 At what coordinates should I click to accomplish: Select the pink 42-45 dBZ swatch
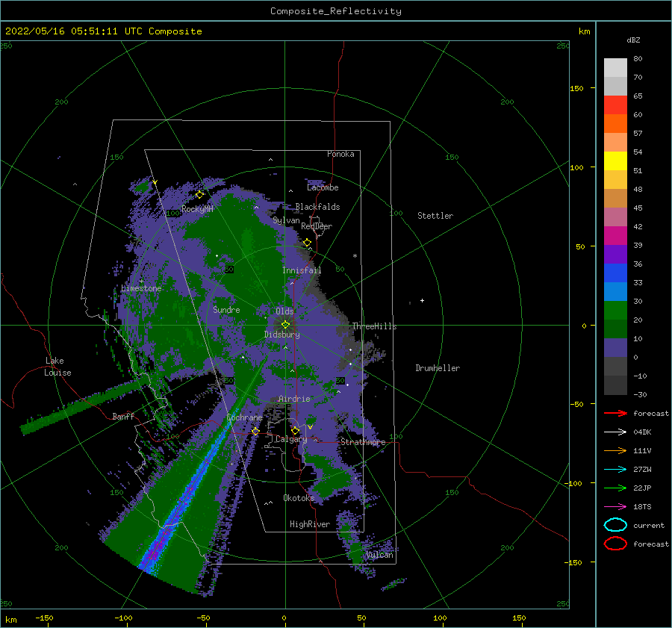point(615,217)
